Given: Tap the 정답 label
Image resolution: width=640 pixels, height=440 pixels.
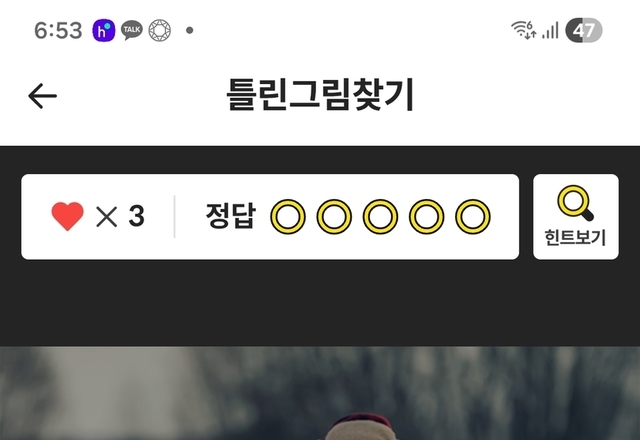Looking at the screenshot, I should (x=231, y=216).
